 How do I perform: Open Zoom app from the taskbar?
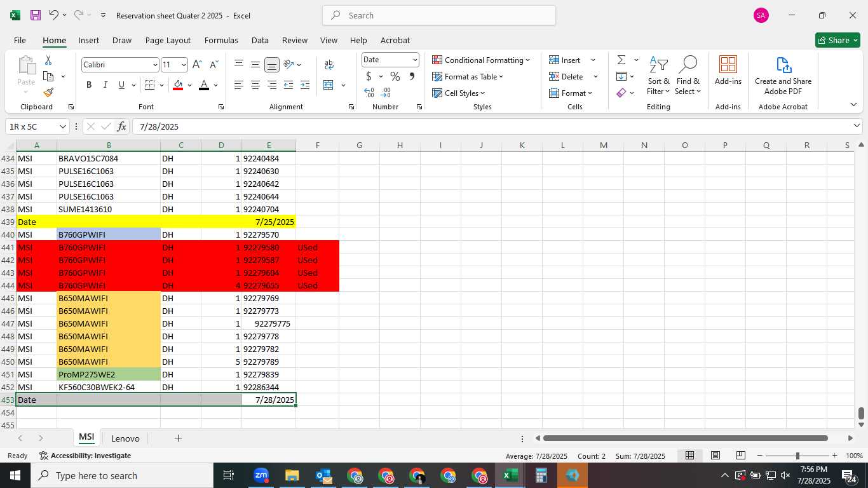pos(261,475)
